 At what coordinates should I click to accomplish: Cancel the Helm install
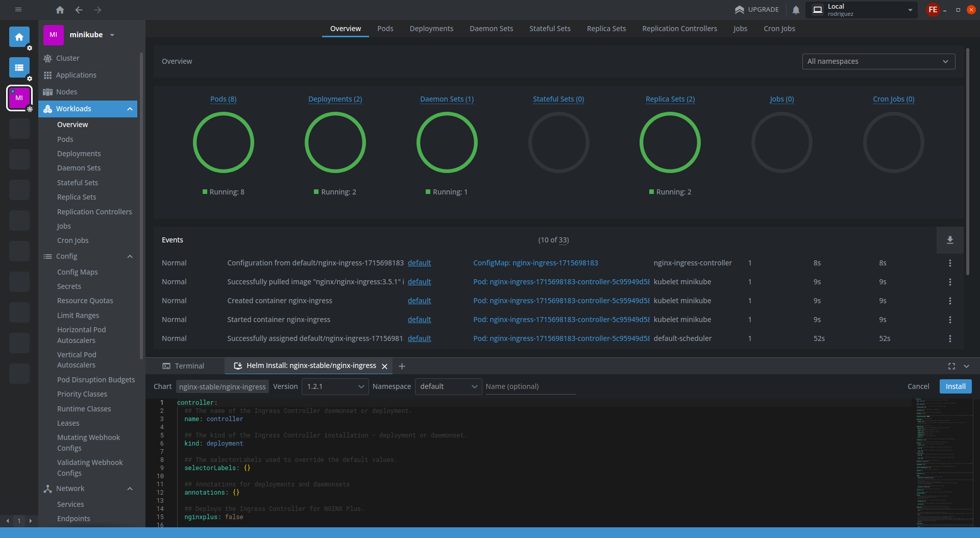coord(918,386)
